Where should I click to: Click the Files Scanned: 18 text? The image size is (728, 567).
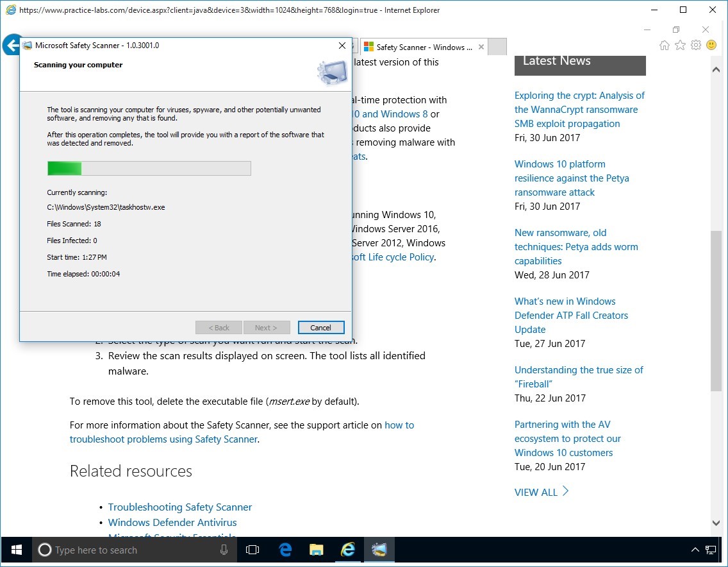74,224
